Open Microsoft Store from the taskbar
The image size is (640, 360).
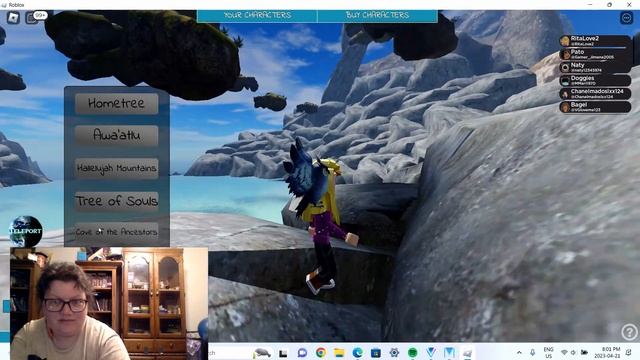tap(376, 353)
